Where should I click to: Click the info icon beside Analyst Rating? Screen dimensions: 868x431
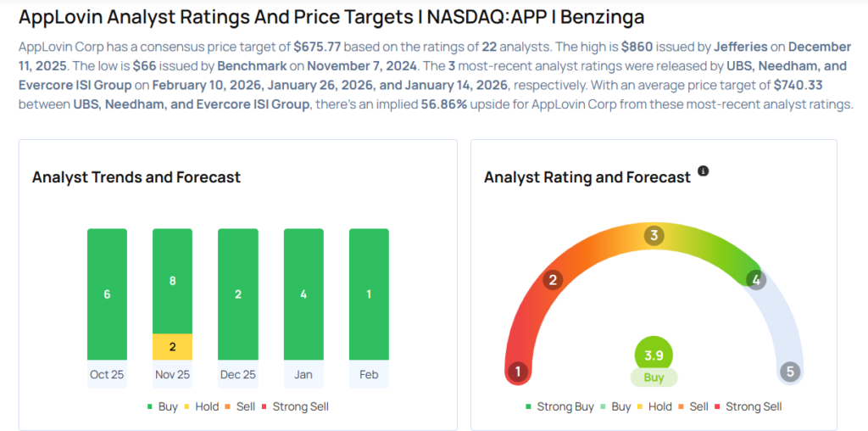[703, 171]
